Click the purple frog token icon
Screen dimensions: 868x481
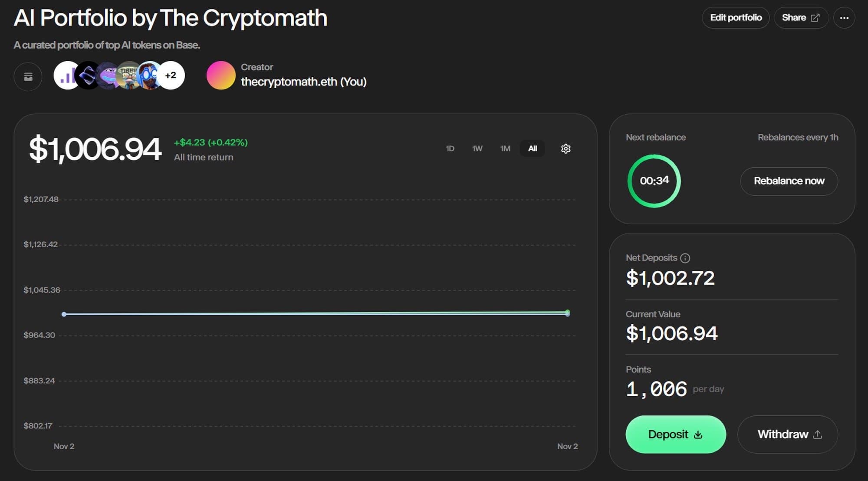click(107, 76)
